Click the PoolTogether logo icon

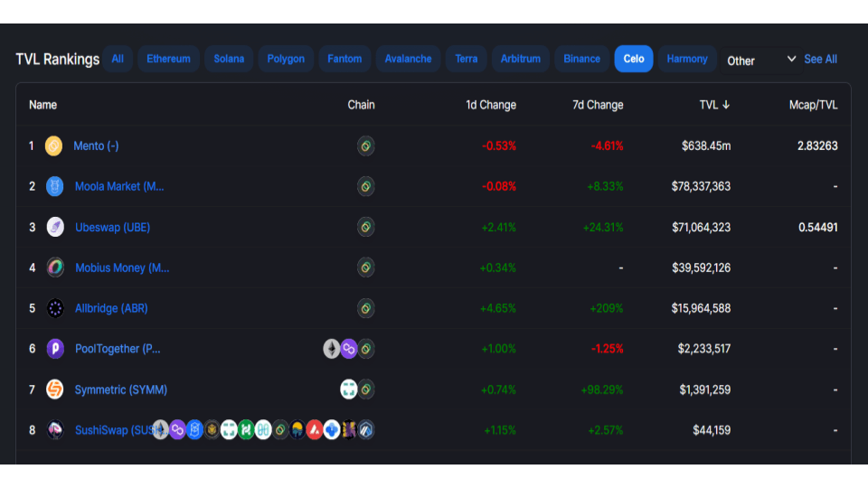(55, 349)
